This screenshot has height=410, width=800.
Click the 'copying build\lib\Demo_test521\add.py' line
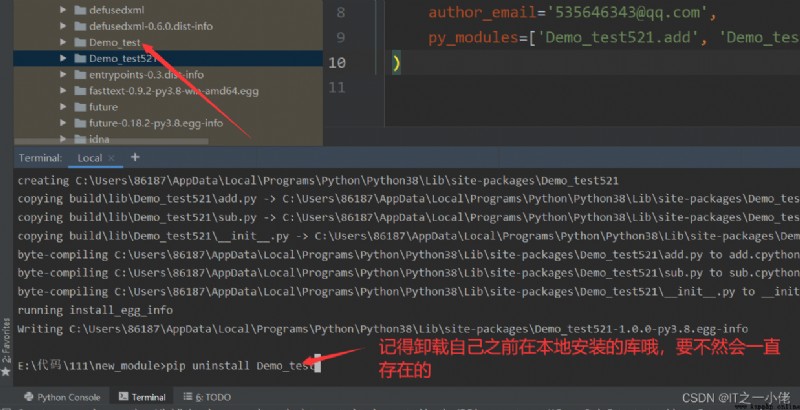[408, 199]
